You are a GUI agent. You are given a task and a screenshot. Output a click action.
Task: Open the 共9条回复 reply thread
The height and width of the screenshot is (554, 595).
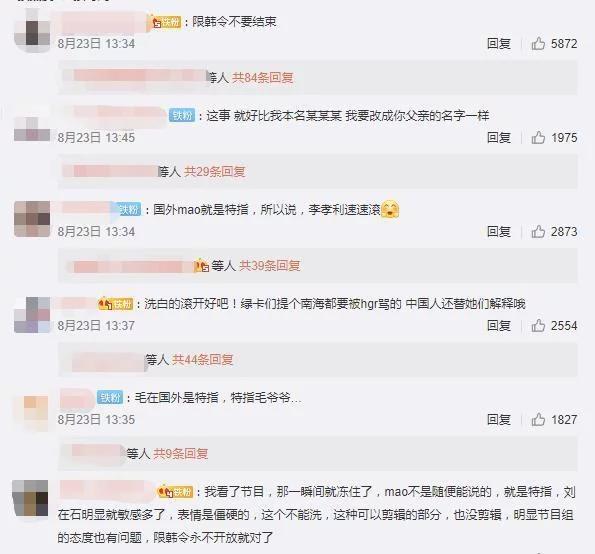(180, 453)
